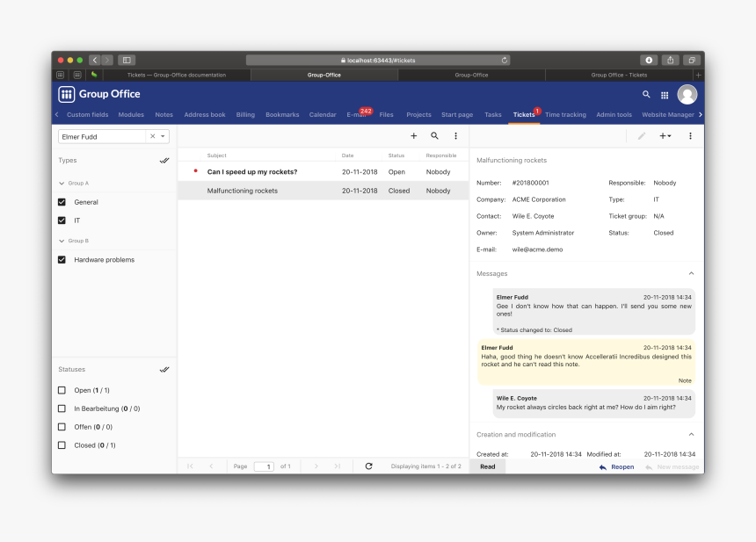Clear the Elmer Fudd filter field
756x542 pixels.
(x=152, y=136)
